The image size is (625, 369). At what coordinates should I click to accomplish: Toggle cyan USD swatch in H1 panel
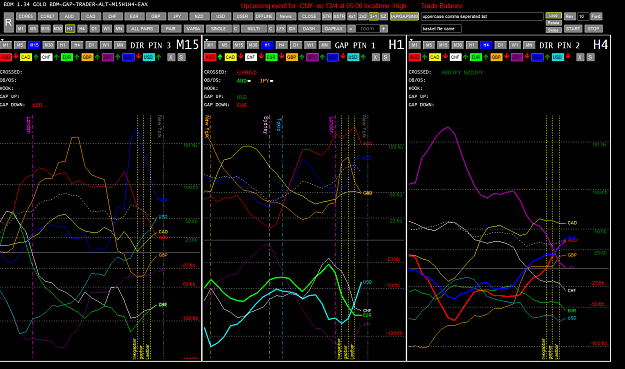pos(353,57)
